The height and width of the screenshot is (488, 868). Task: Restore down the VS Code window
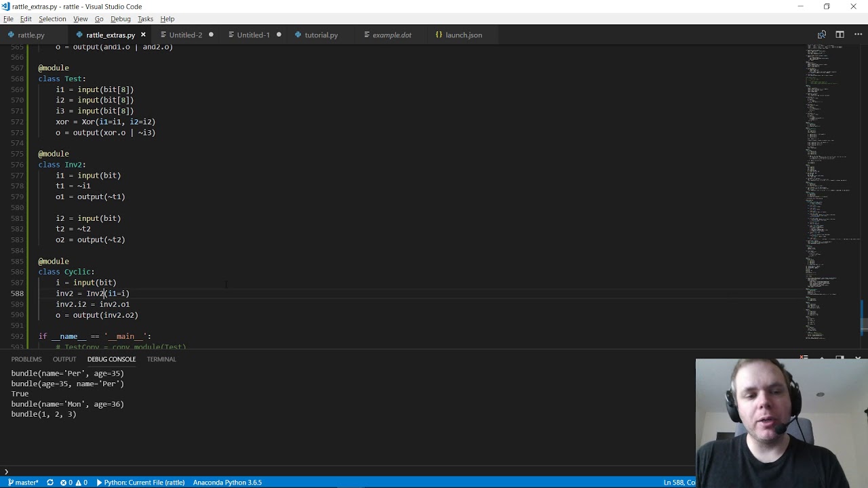tap(827, 6)
